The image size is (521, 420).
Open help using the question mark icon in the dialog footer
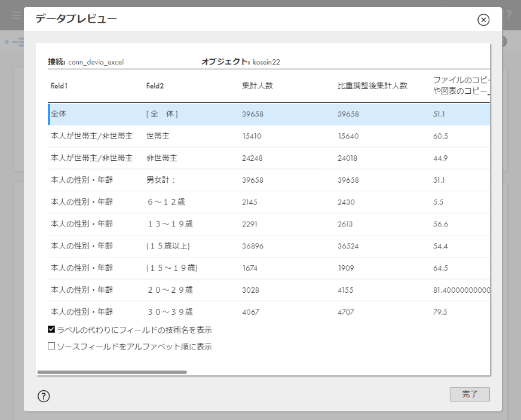44,396
